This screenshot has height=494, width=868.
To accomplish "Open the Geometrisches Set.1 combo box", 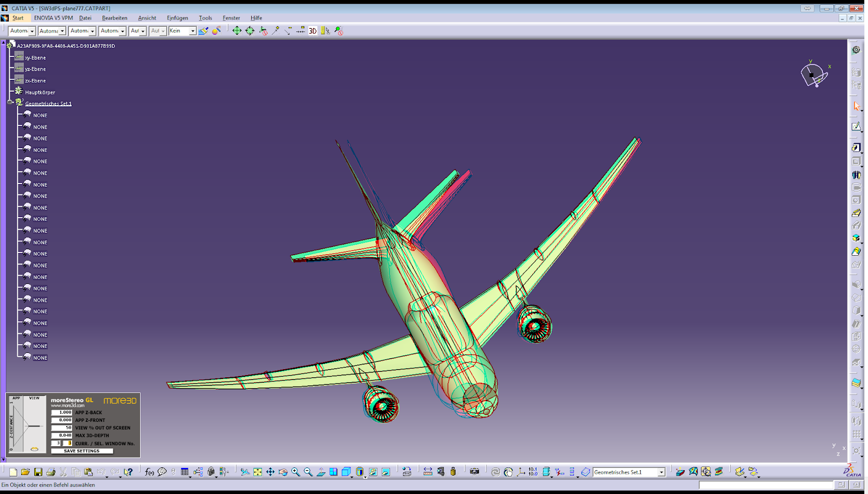I will (661, 471).
